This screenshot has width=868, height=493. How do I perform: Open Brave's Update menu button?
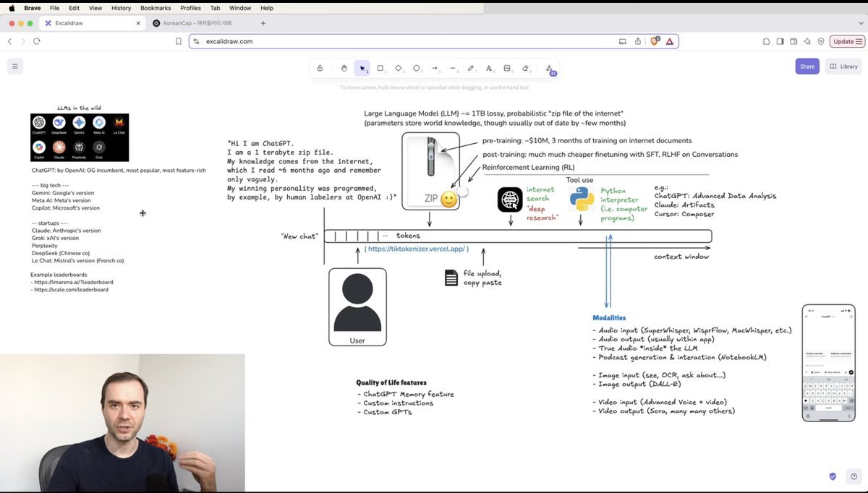click(x=847, y=41)
